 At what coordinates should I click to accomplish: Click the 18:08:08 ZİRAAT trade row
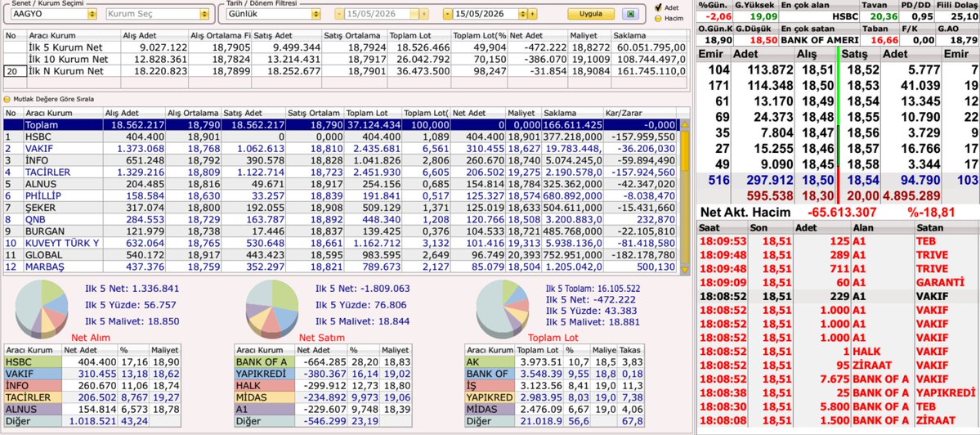(838, 420)
